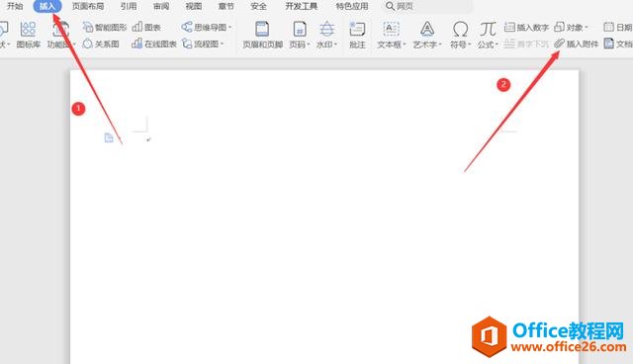Open the 引用 References tab
Image resolution: width=633 pixels, height=364 pixels.
tap(129, 6)
